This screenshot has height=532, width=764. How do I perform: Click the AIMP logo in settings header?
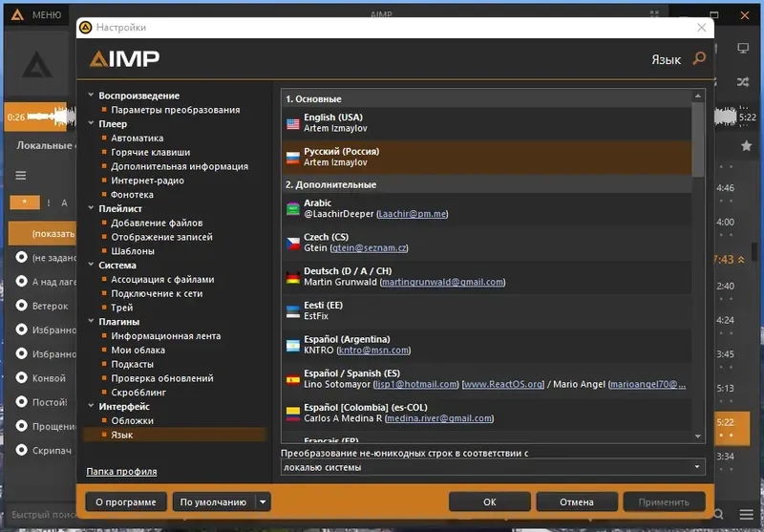point(124,59)
